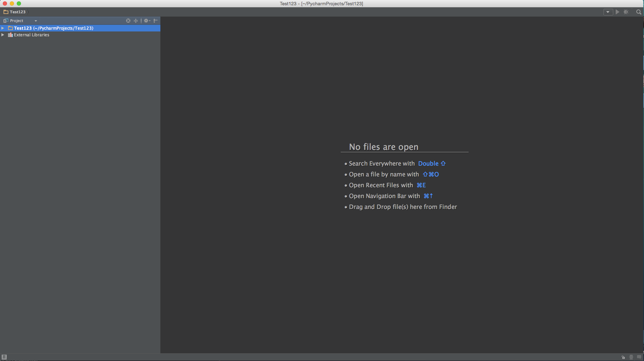Start the Debug tool using the bug icon
The image size is (644, 361).
point(626,12)
